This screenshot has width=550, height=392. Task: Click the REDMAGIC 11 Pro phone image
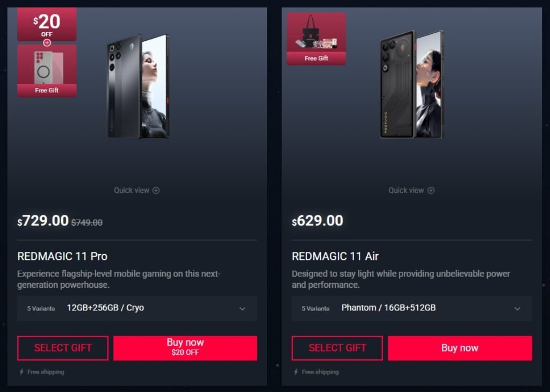[x=138, y=86]
